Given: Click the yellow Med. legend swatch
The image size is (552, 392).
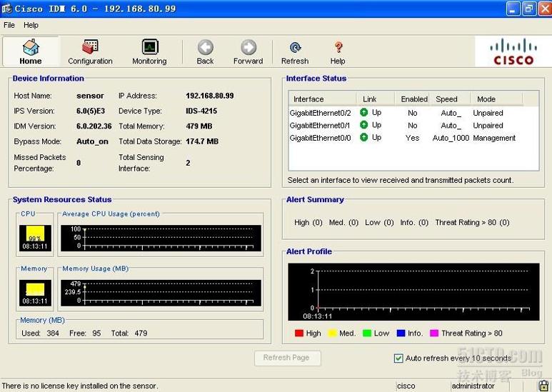Looking at the screenshot, I should click(332, 333).
